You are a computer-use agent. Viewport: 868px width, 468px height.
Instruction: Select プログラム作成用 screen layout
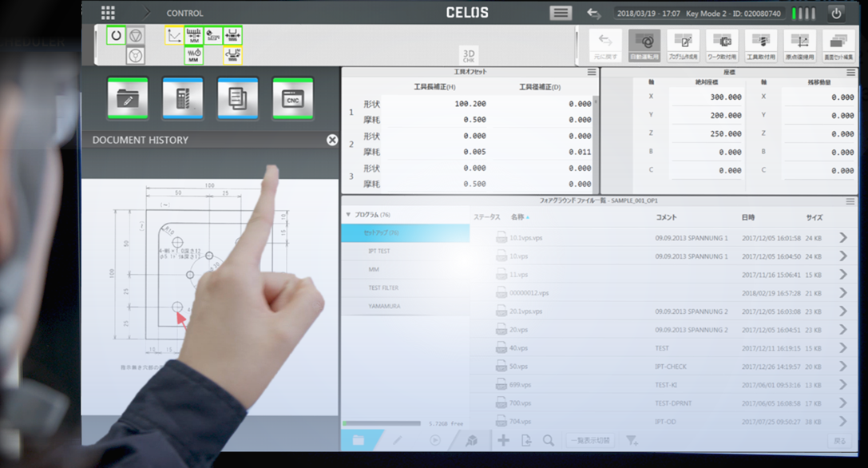(683, 46)
